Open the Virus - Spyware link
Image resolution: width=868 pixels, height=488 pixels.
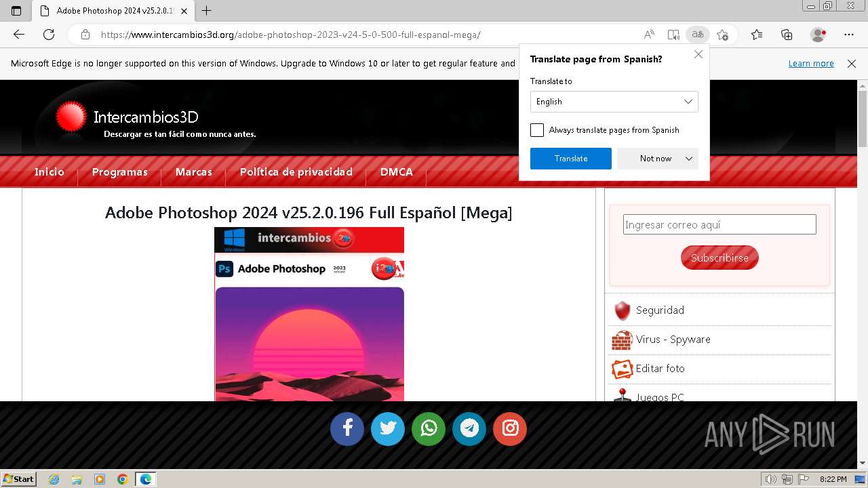673,340
